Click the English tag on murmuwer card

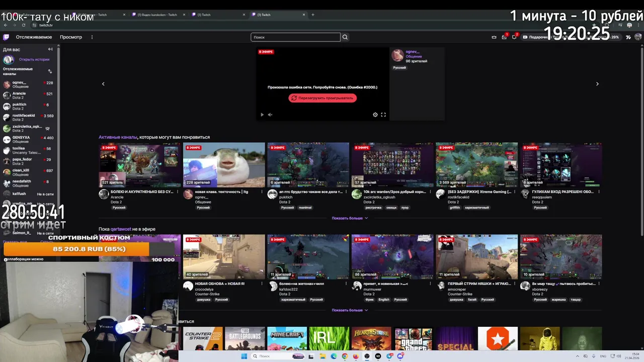(x=384, y=300)
